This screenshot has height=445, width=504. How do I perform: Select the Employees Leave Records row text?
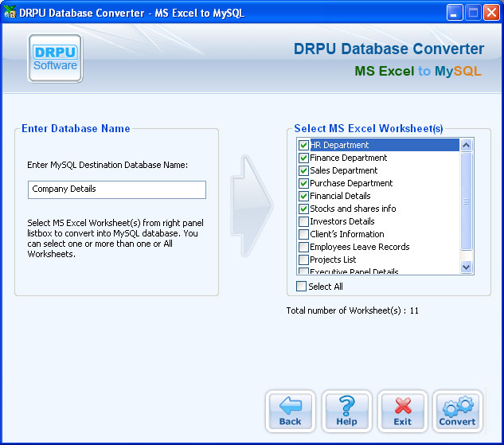point(360,247)
